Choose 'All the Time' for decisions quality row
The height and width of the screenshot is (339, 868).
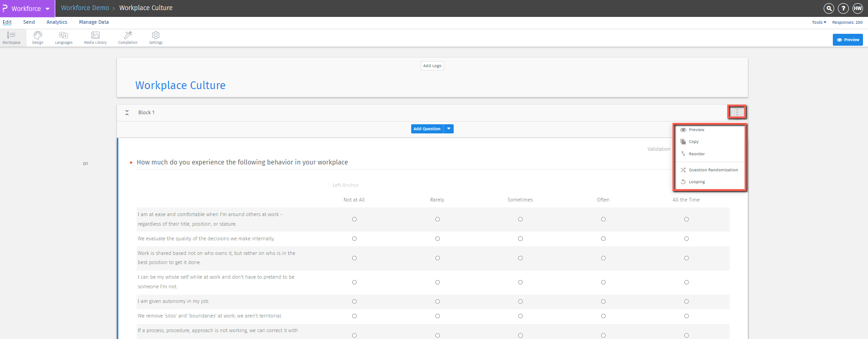pos(686,238)
